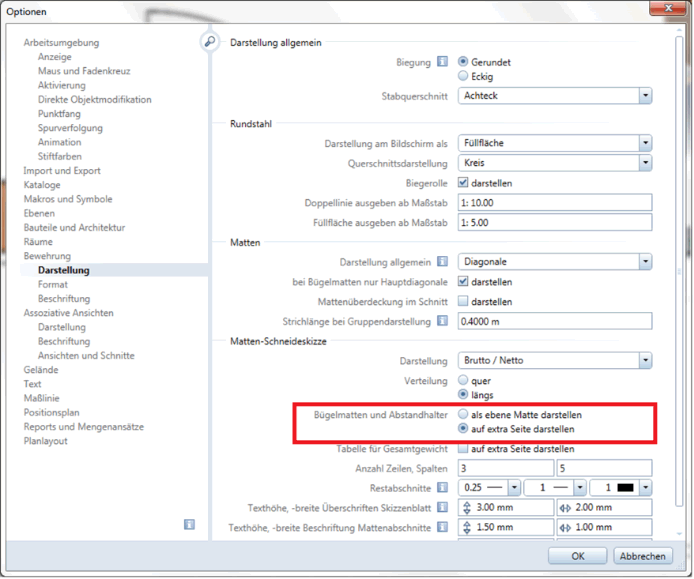Open Stabquerschnitt Achteck dropdown

pyautogui.click(x=645, y=95)
